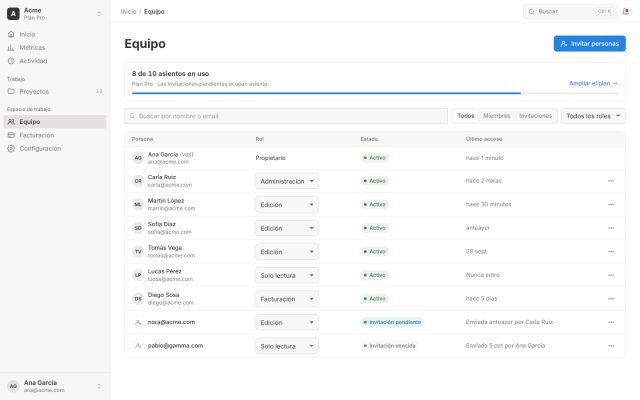Click 'Enviada 5 oct por Ana García' text

coord(505,346)
